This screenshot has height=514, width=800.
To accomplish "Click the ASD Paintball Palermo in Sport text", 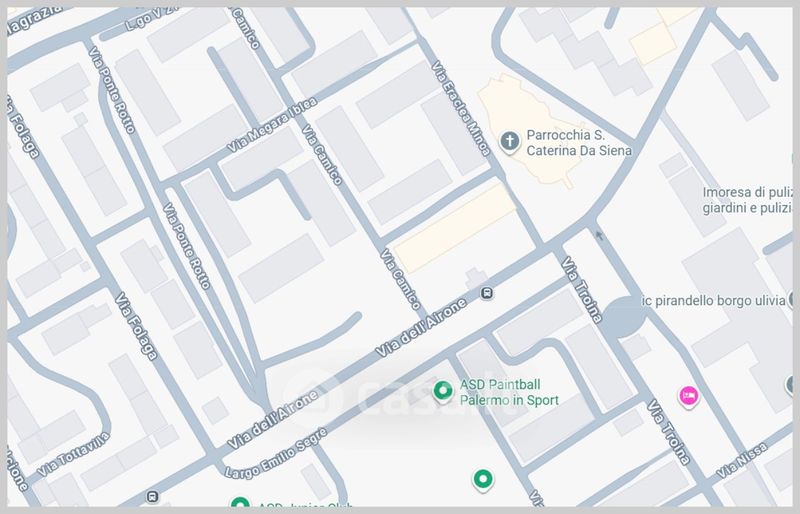I will coord(508,392).
